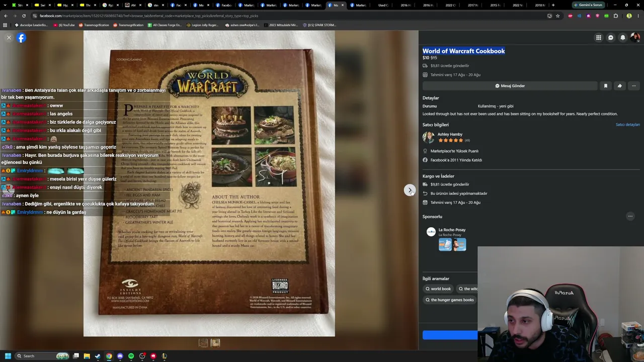The height and width of the screenshot is (362, 644).
Task: Open the bookmarks apps grid icon
Action: (5, 25)
